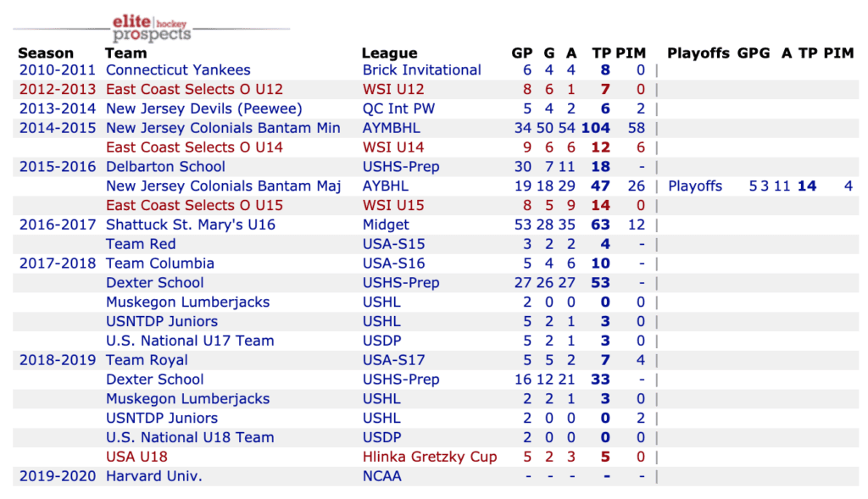Click the TP column header
This screenshot has height=499, width=868.
click(601, 53)
